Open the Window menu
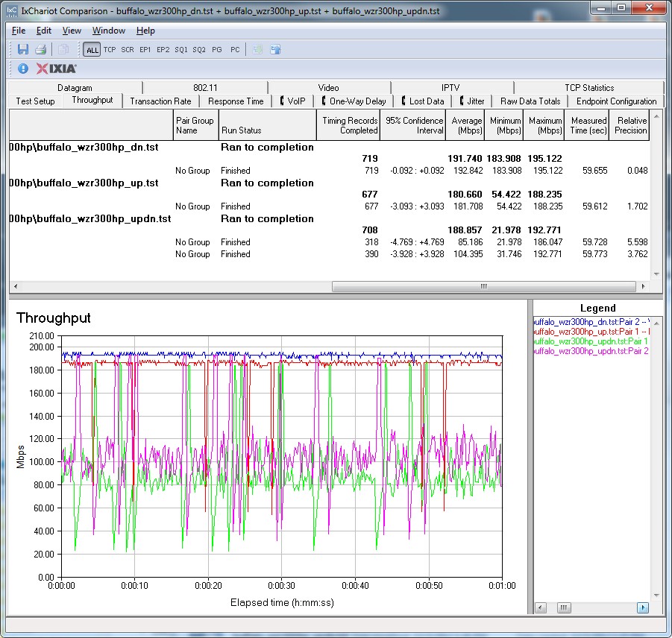 [x=109, y=31]
